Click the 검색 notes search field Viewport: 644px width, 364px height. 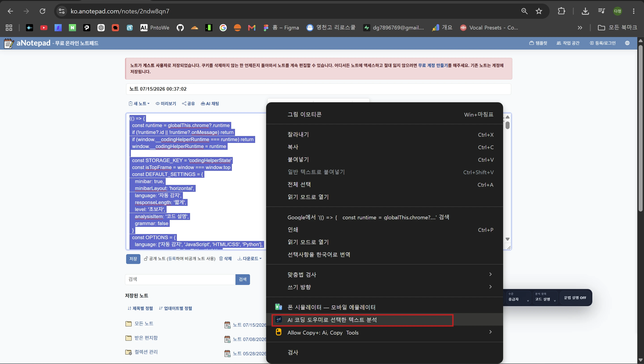(x=180, y=279)
